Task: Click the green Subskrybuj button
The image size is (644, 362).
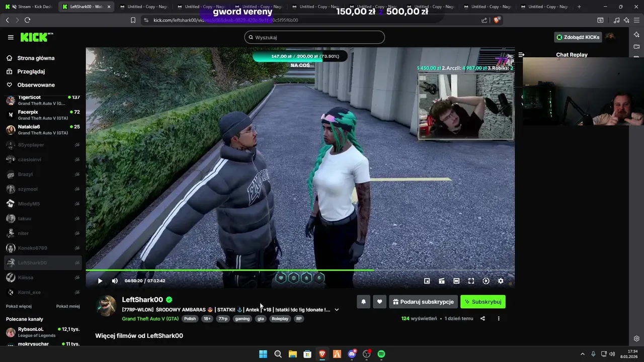Action: pyautogui.click(x=483, y=302)
